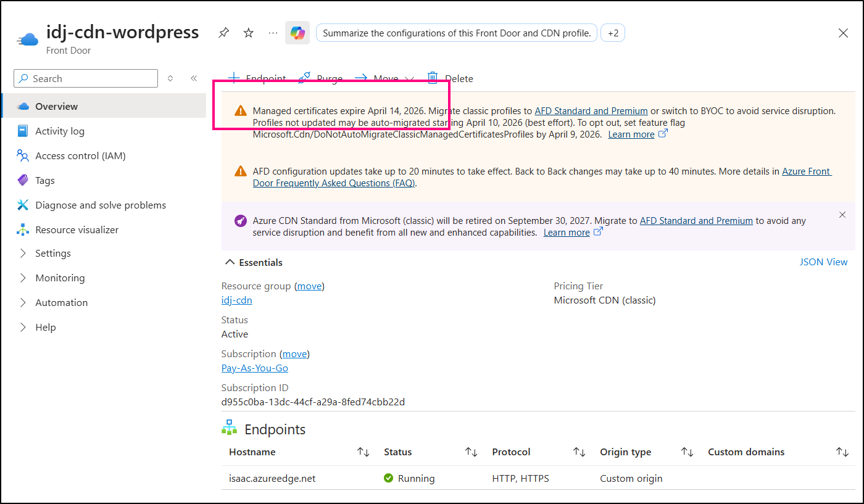Screen dimensions: 864x504
Task: Open the idj-cdn resource group link
Action: 236,300
